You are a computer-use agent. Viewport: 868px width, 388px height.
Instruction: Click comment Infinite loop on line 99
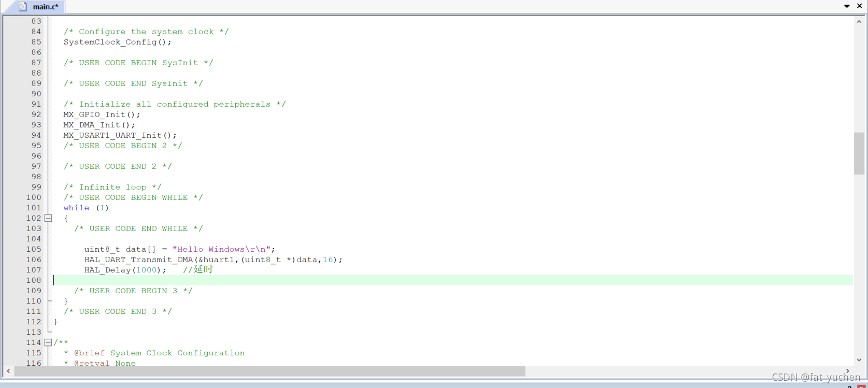coord(112,187)
